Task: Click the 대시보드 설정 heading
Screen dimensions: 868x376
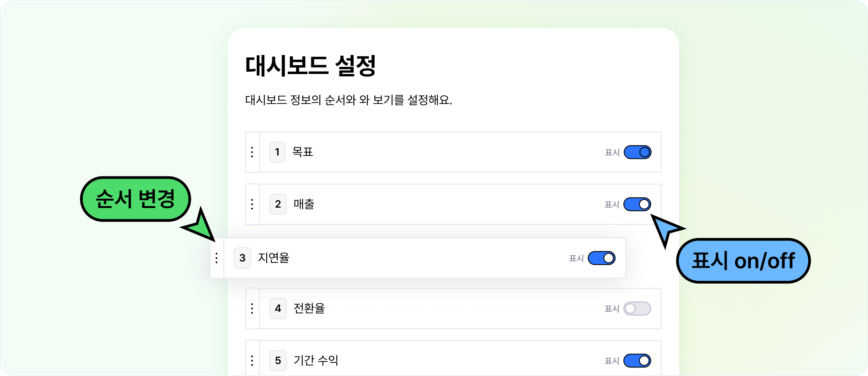Action: point(310,65)
